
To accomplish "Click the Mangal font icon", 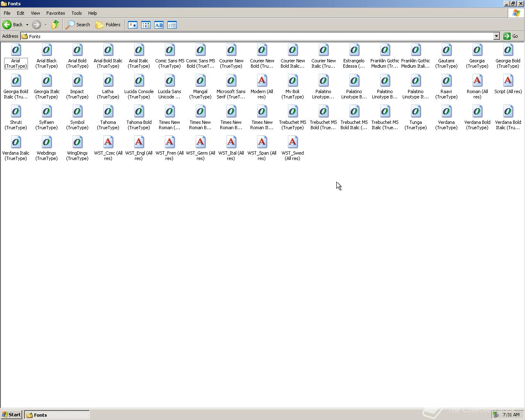I will point(200,81).
